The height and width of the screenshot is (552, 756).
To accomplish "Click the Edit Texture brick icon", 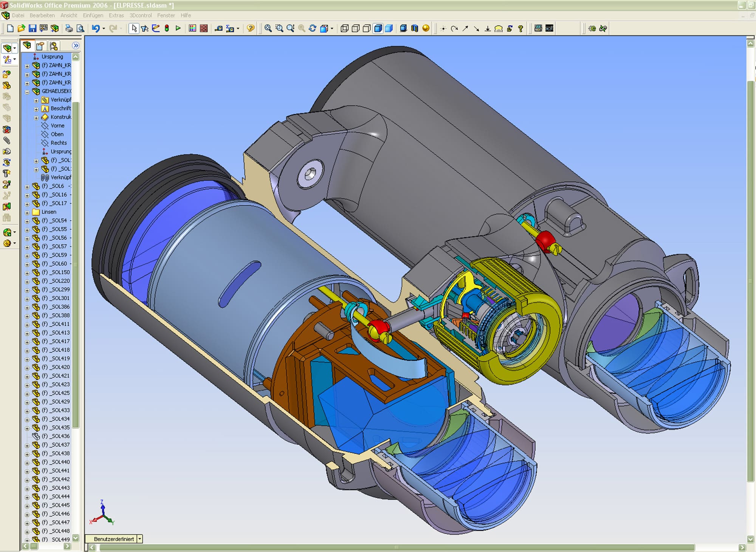I will click(204, 28).
